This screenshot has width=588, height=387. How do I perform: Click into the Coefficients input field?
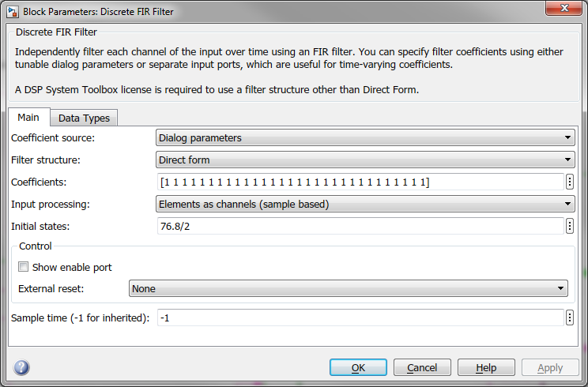(x=360, y=182)
